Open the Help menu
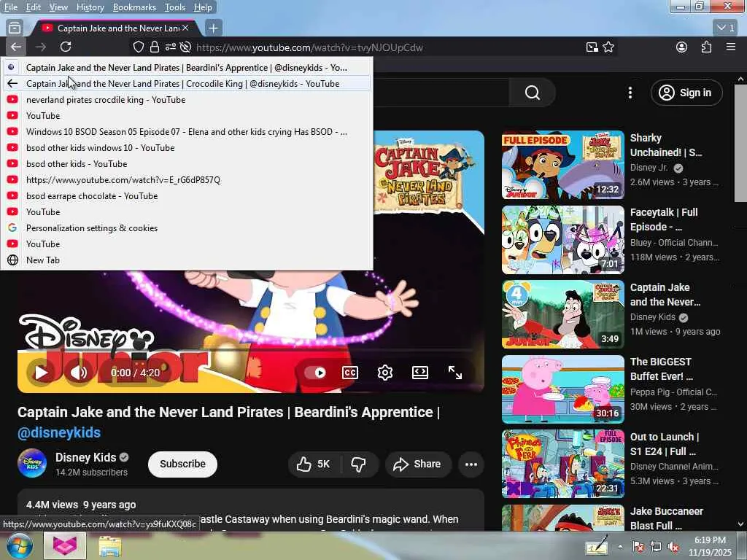The width and height of the screenshot is (747, 560). click(x=203, y=7)
